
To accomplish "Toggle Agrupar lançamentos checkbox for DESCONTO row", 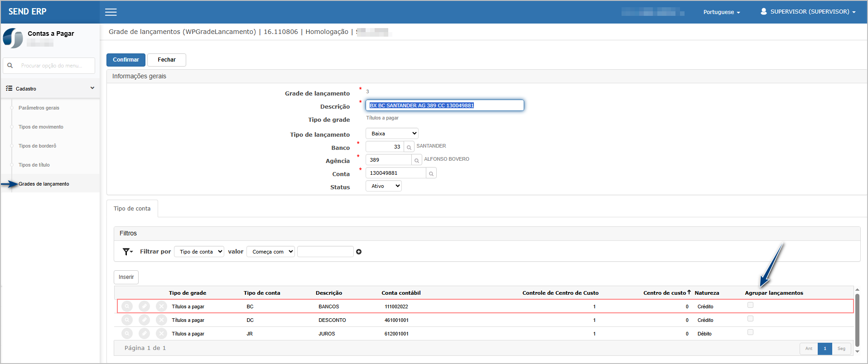I will (750, 319).
